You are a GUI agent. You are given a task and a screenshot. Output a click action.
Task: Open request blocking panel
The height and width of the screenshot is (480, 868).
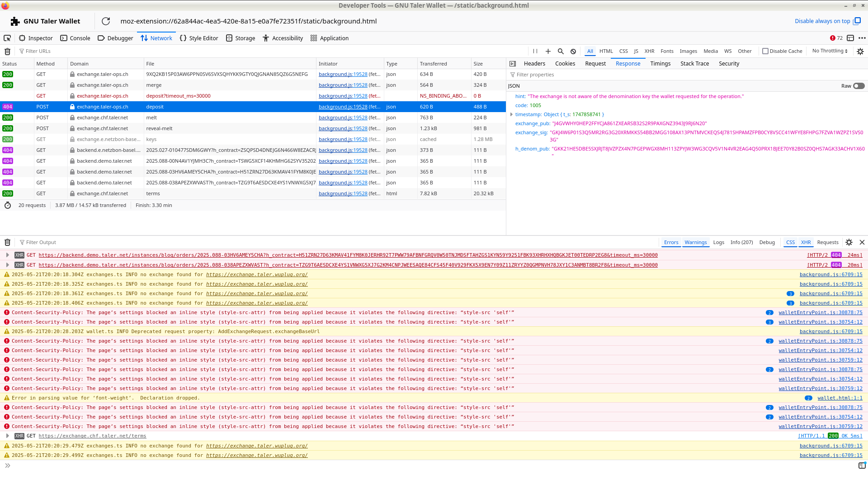(573, 52)
